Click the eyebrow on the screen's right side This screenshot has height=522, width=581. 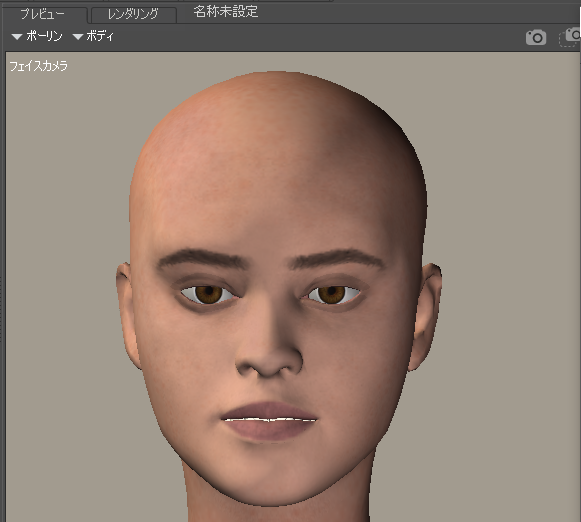coord(336,258)
